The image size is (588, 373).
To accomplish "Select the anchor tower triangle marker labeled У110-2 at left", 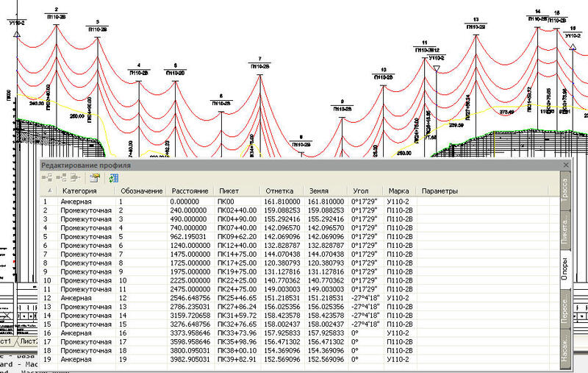I will (x=16, y=34).
